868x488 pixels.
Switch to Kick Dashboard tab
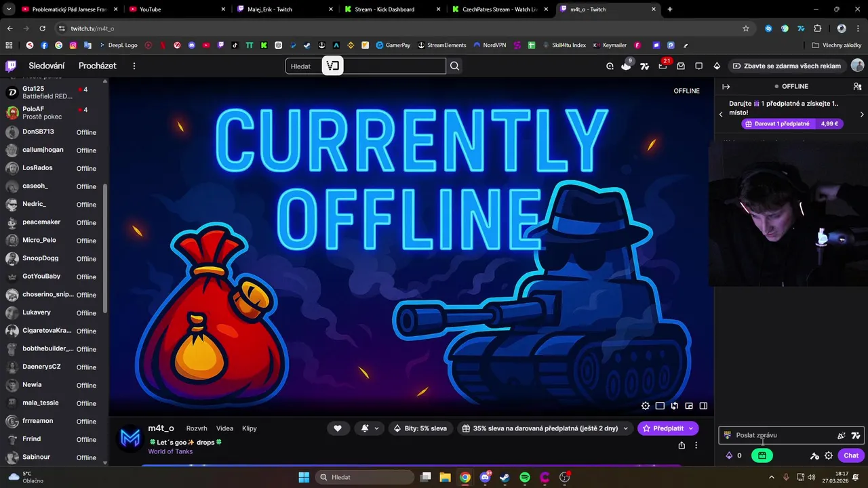[392, 9]
